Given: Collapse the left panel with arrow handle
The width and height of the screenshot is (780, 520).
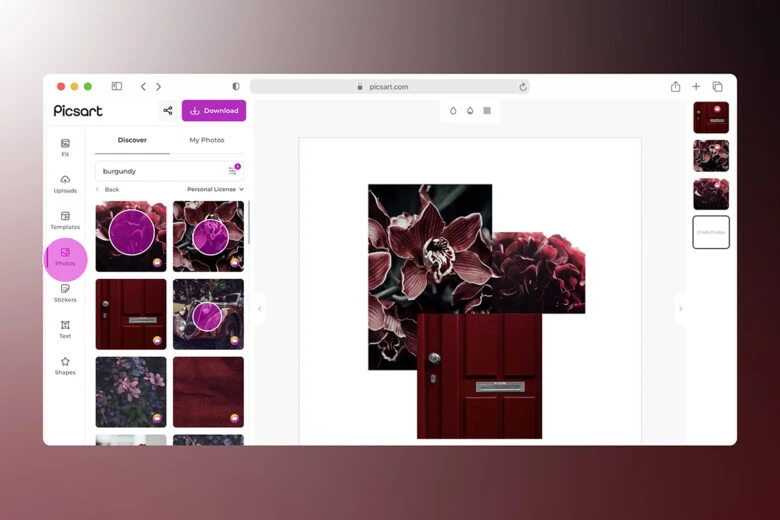Looking at the screenshot, I should point(260,309).
